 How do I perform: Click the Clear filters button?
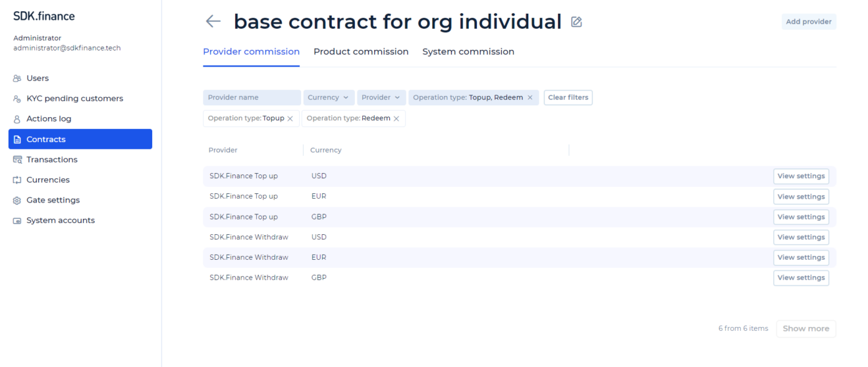coord(568,98)
